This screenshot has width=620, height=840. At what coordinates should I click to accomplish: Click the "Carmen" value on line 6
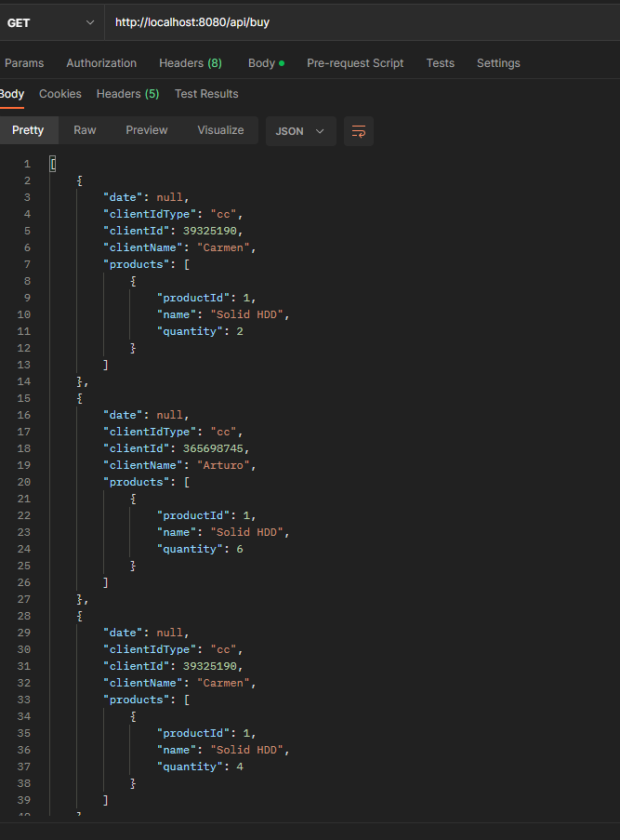click(223, 247)
